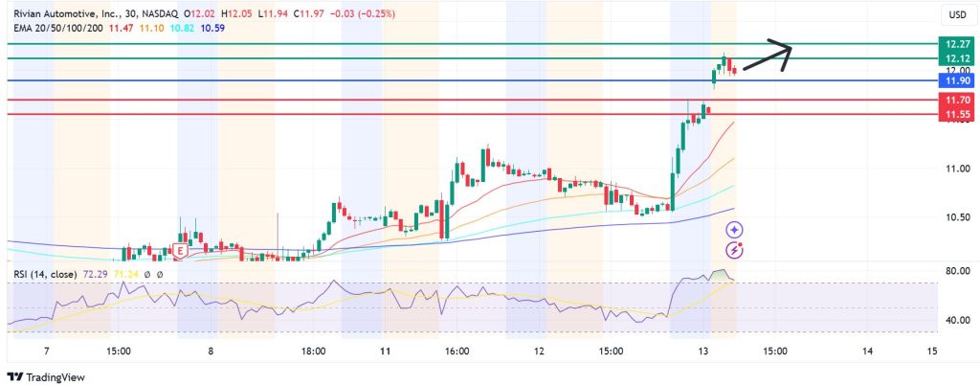This screenshot has height=385, width=980.
Task: Click the -0.03 (-0.25%) change value
Action: pyautogui.click(x=365, y=13)
